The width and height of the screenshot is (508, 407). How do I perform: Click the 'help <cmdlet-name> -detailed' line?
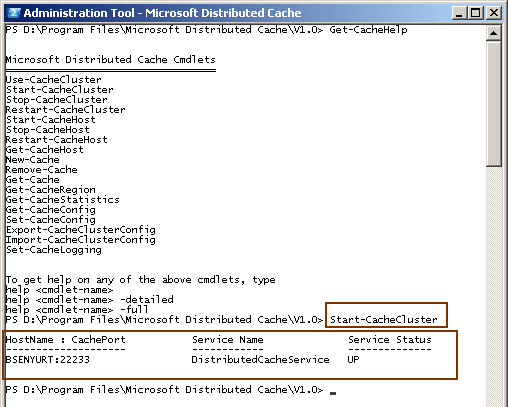90,300
